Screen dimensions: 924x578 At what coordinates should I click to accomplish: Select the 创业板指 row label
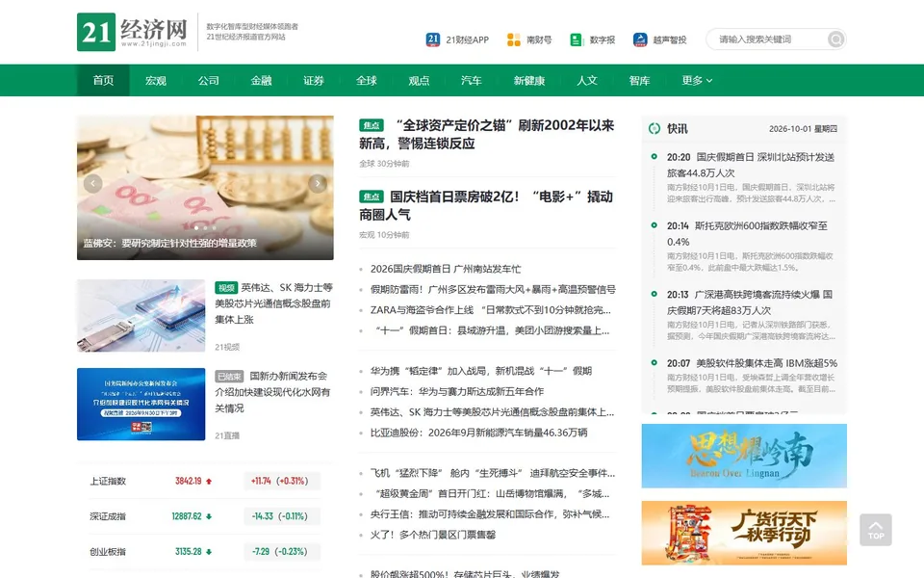click(x=108, y=552)
